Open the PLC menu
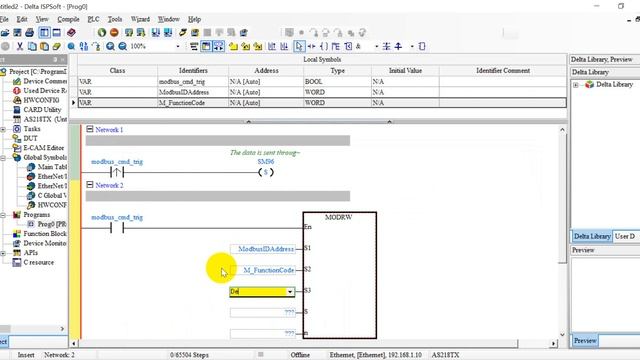 tap(93, 19)
